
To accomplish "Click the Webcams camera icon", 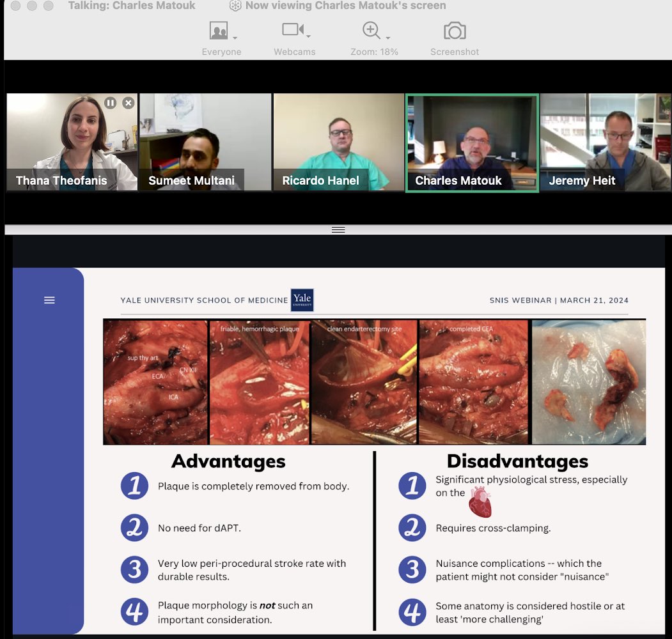I will (292, 29).
